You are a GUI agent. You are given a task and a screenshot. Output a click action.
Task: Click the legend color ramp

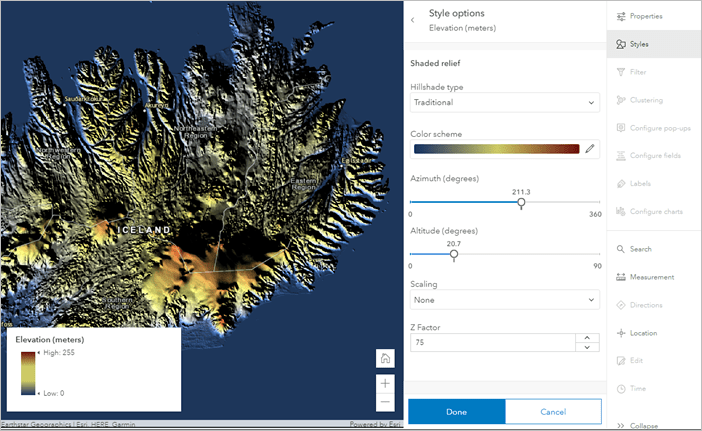tap(28, 373)
